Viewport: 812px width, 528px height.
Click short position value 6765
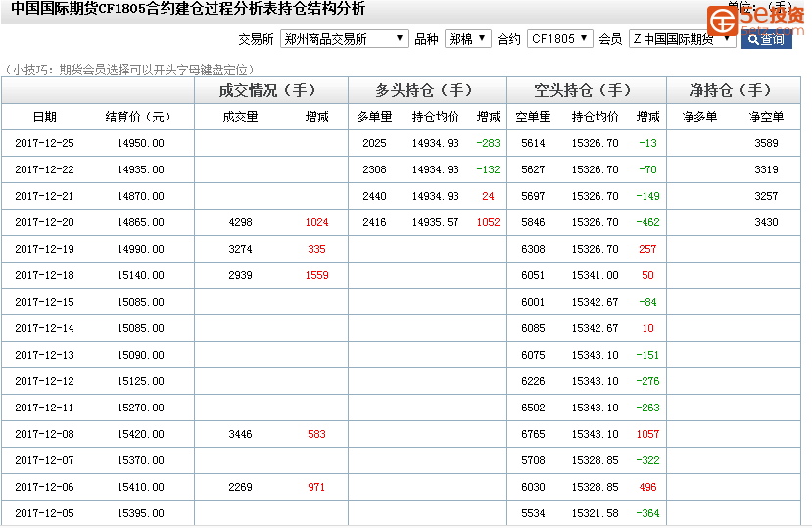point(533,434)
